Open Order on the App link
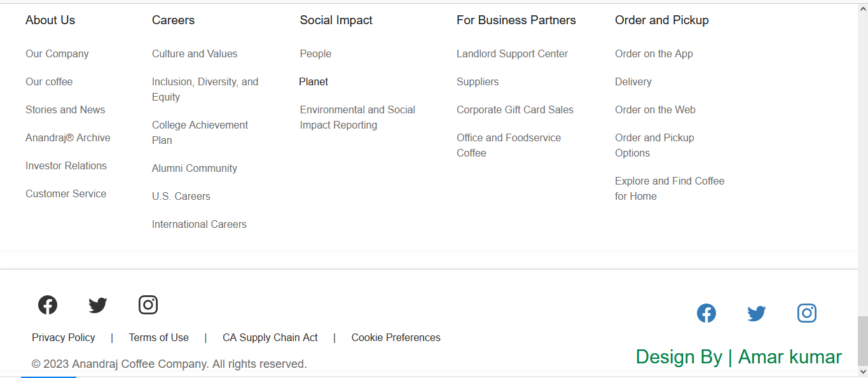Screen dimensions: 868x378 (x=654, y=54)
